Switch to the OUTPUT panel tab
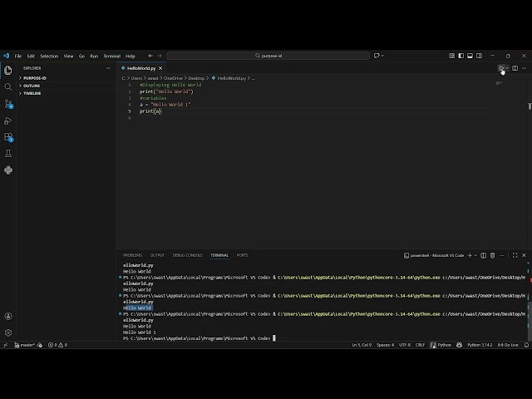The height and width of the screenshot is (399, 532). [157, 255]
